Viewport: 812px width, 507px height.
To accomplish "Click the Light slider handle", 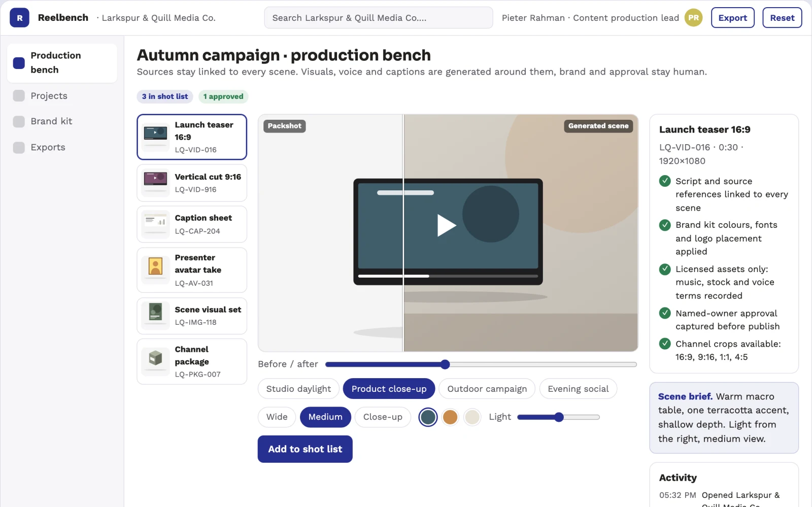I will (559, 417).
